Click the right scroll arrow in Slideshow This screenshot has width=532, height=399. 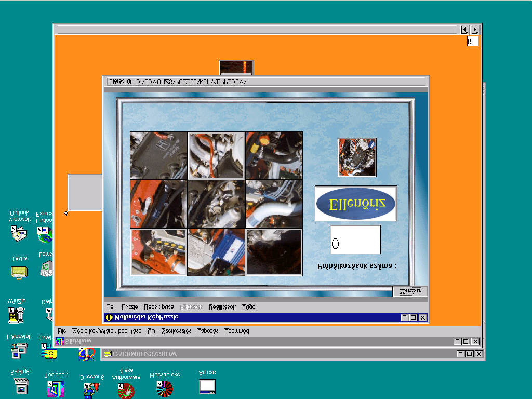click(475, 30)
